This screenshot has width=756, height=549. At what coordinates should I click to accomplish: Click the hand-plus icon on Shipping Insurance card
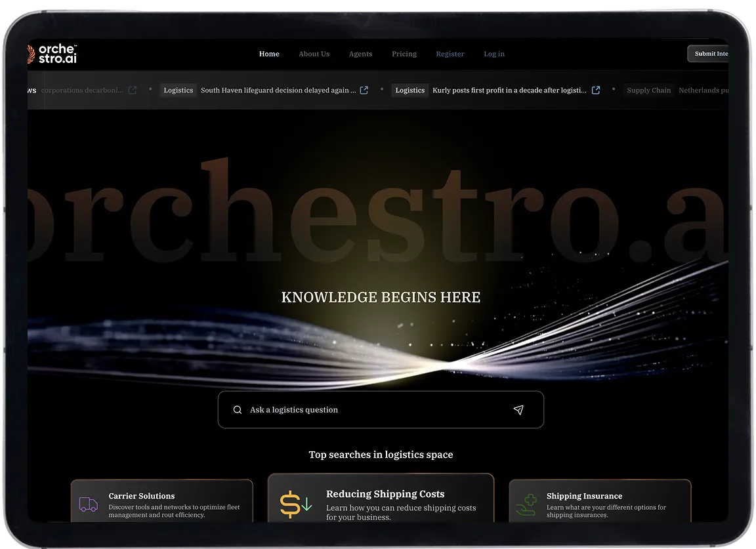coord(525,505)
